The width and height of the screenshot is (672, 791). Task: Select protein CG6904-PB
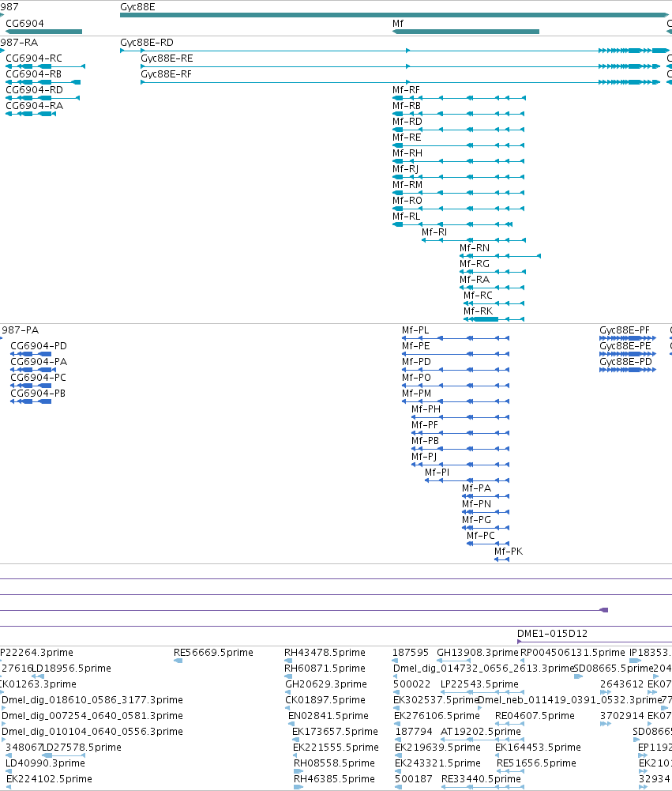(x=38, y=394)
